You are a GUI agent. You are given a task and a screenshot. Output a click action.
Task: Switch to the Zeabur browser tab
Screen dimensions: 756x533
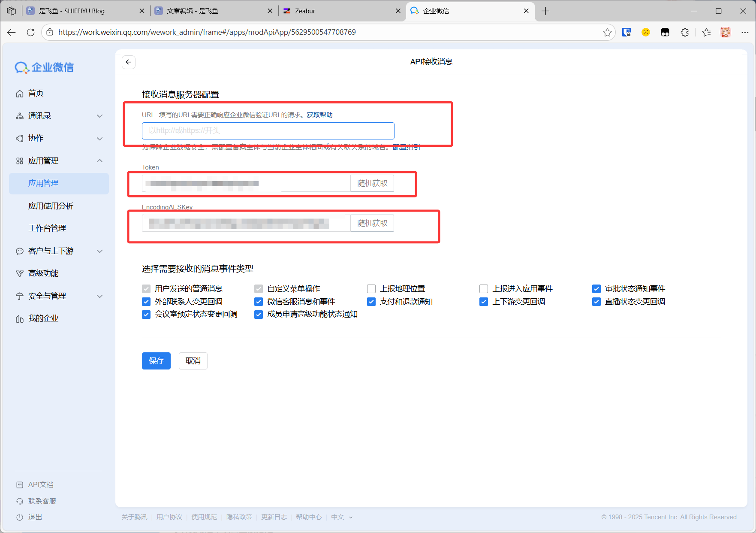click(339, 11)
